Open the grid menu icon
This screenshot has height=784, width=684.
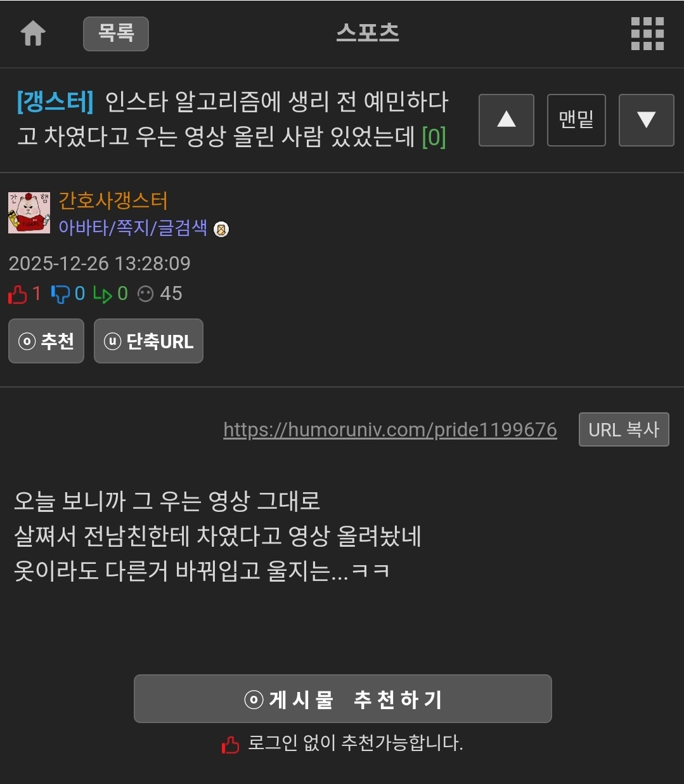click(x=647, y=34)
